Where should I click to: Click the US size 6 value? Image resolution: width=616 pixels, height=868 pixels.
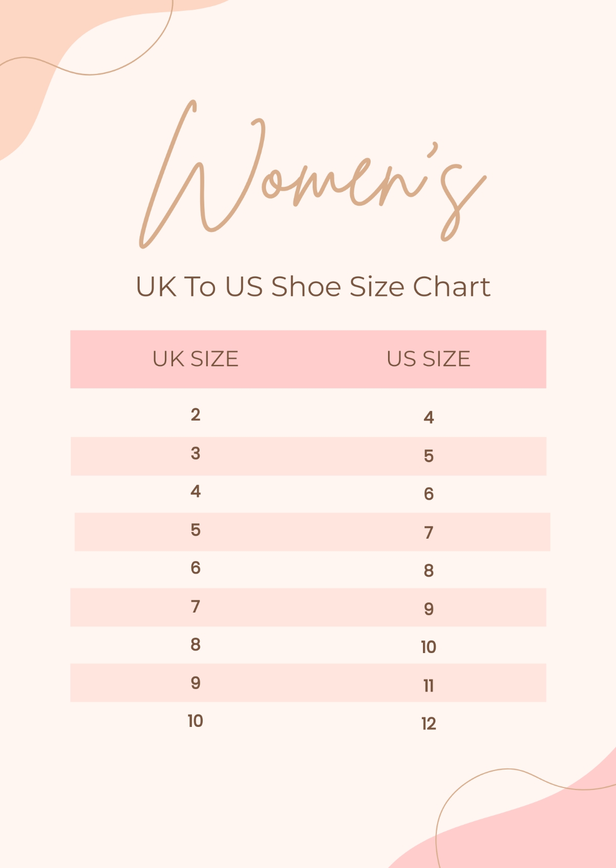tap(429, 494)
